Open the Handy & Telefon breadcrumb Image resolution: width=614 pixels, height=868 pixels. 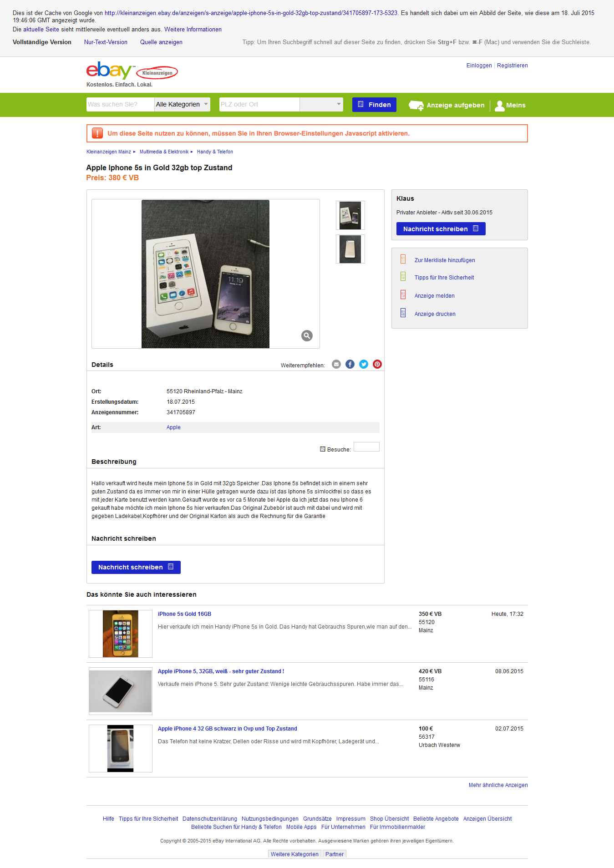[x=215, y=152]
